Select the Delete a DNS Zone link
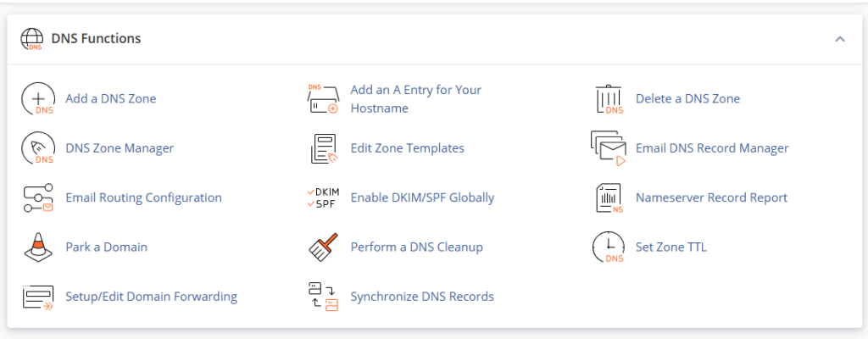868x339 pixels. (x=687, y=98)
